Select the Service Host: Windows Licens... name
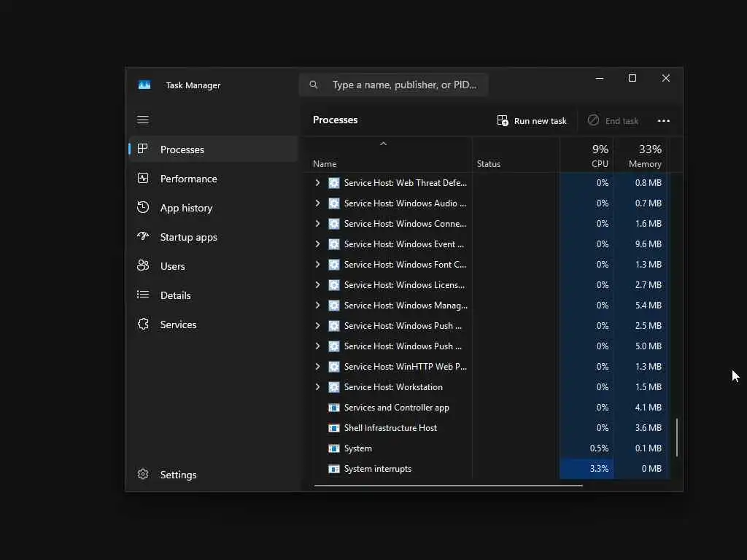 coord(404,285)
